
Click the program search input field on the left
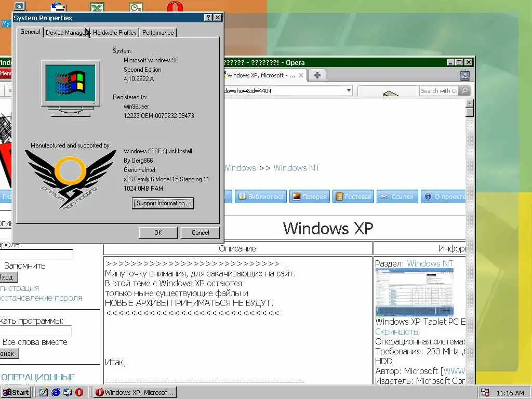click(x=36, y=331)
